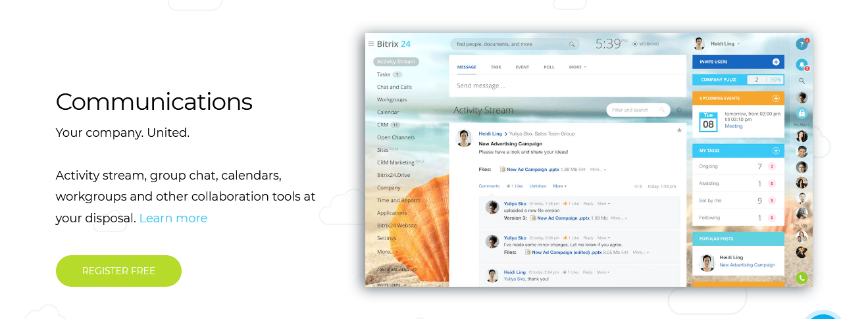
Task: Click Unfollow on the post
Action: pos(538,186)
